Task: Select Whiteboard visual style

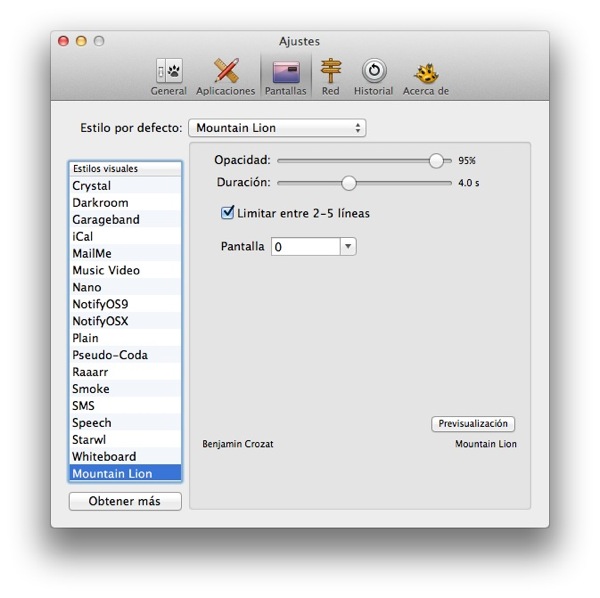Action: 125,456
